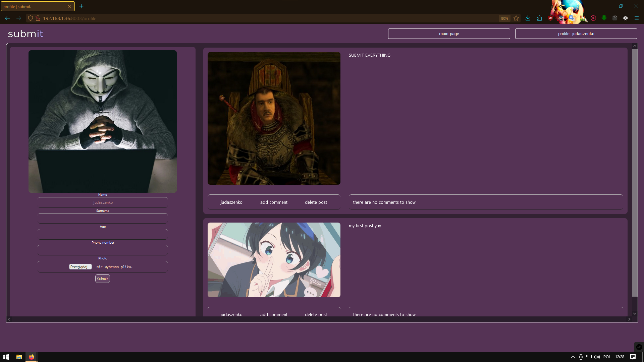Open the profile: judaszenko button
The height and width of the screenshot is (362, 644).
[x=576, y=34]
